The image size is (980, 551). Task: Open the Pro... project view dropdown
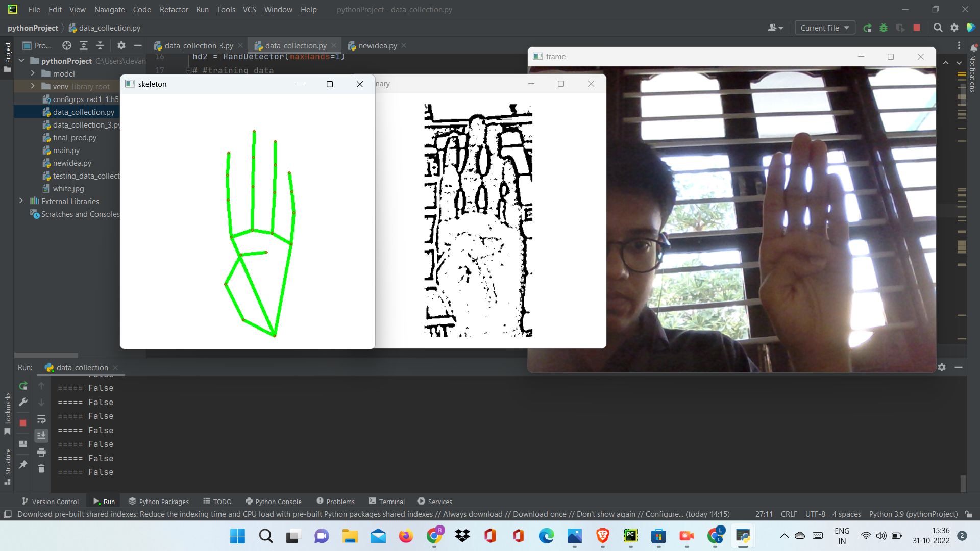[x=37, y=45]
